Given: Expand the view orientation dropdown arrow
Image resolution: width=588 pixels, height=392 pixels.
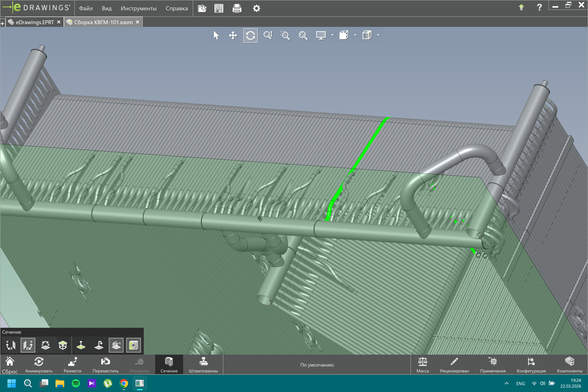Looking at the screenshot, I should pos(355,35).
